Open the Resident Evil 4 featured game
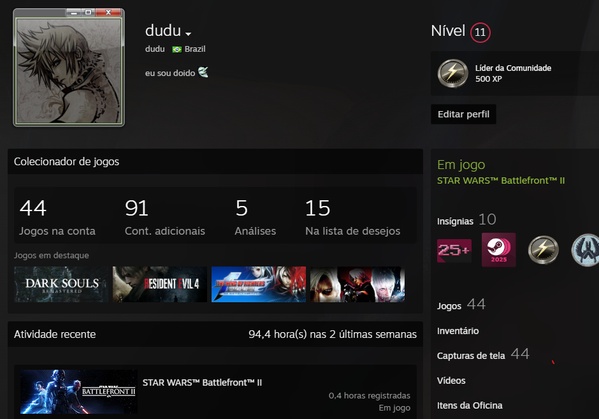 (160, 285)
